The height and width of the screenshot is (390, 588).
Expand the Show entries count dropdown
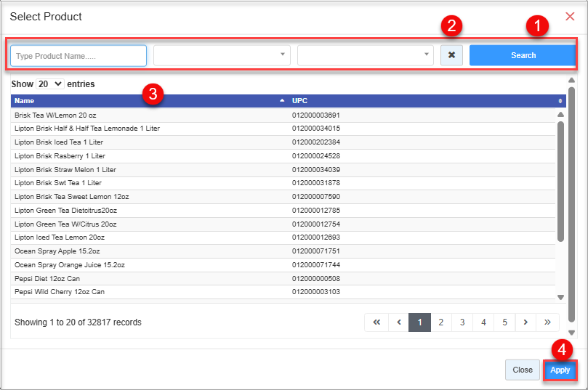tap(50, 84)
